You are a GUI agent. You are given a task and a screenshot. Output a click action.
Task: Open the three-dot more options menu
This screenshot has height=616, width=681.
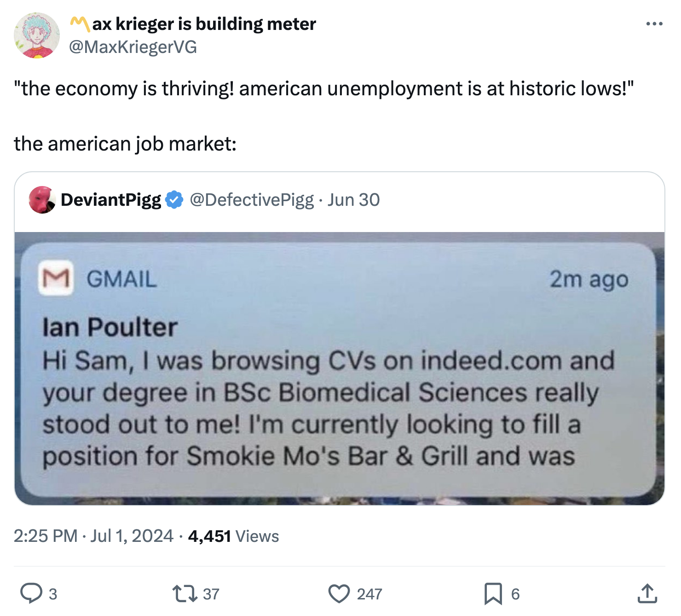[654, 23]
